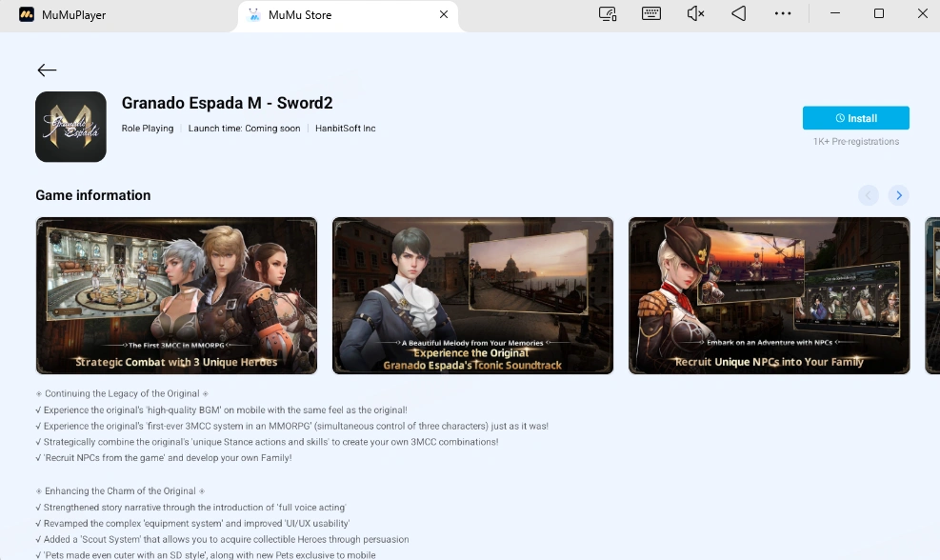Open the Iconic Soundtrack screenshot
The width and height of the screenshot is (940, 560).
click(x=472, y=295)
